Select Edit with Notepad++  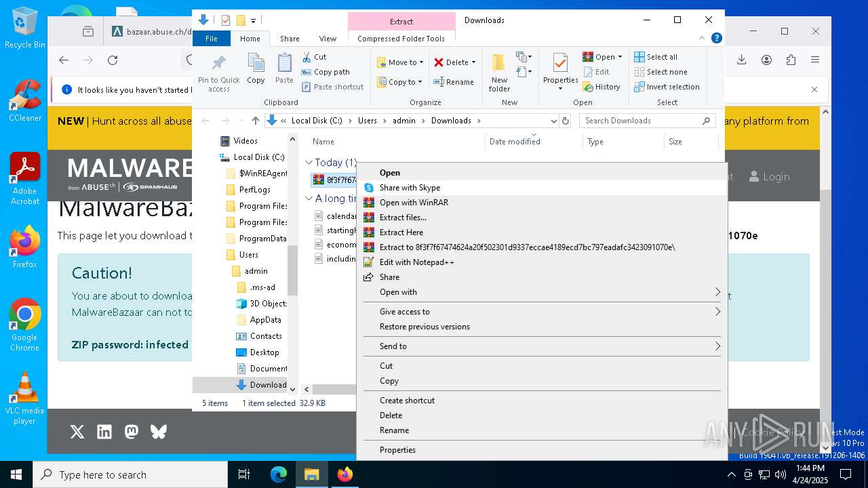[x=542, y=262]
